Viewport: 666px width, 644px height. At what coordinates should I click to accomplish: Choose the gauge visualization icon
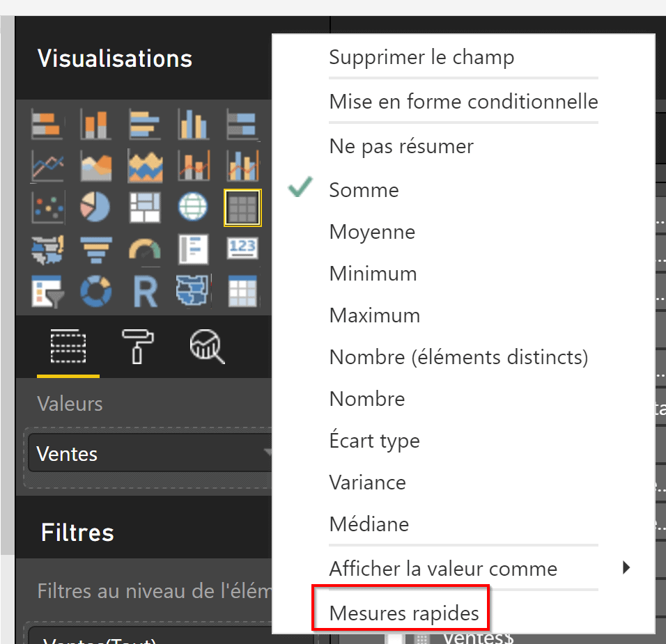pos(145,249)
